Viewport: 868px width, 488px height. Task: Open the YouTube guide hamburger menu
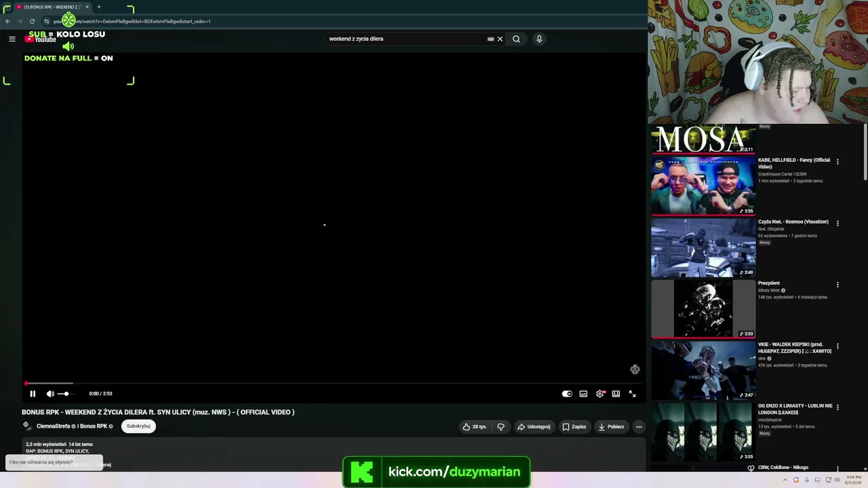coord(12,39)
